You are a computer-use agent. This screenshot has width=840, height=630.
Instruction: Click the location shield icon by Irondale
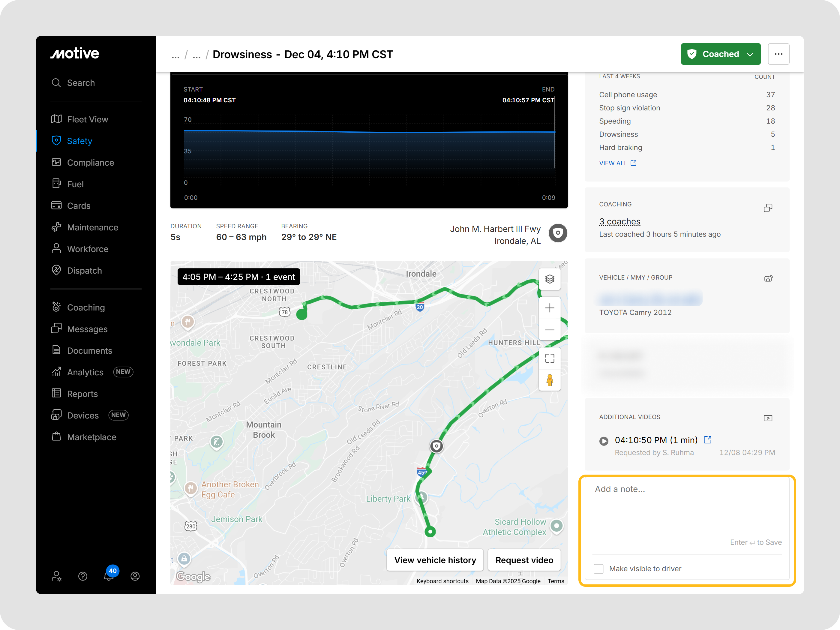pyautogui.click(x=558, y=233)
